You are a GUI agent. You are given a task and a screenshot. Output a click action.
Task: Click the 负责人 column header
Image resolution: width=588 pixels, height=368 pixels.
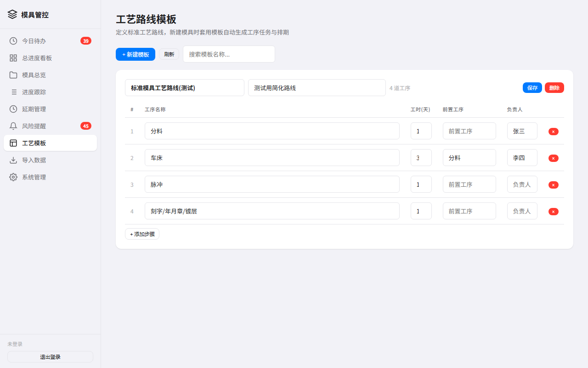coord(515,109)
